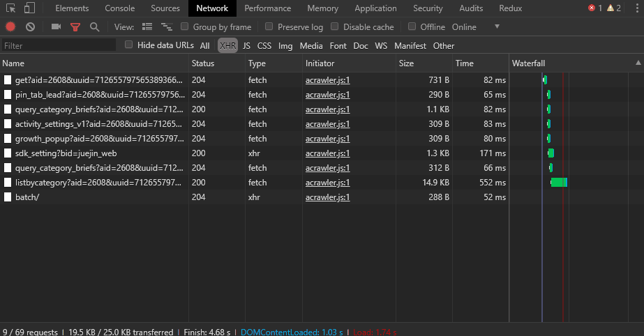Click the sdk_setting waterfall bar
Viewport: 644px width, 336px height.
click(551, 153)
